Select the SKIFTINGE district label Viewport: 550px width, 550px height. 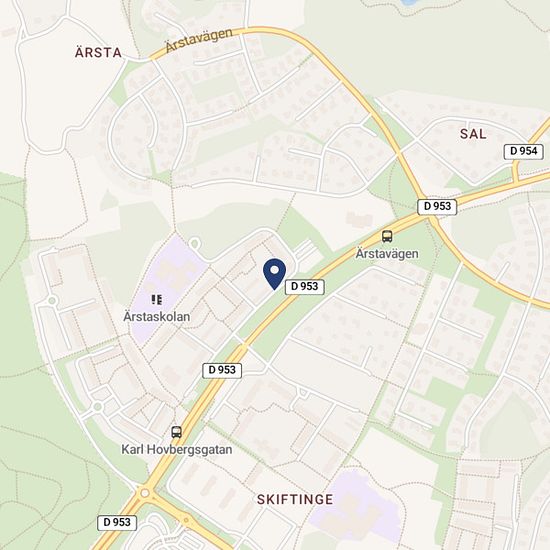pos(295,499)
